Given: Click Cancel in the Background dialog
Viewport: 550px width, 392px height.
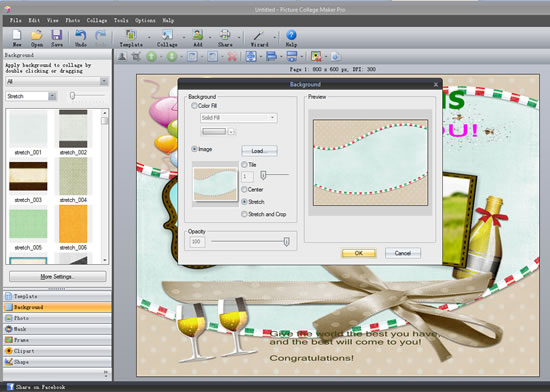Looking at the screenshot, I should tap(403, 253).
